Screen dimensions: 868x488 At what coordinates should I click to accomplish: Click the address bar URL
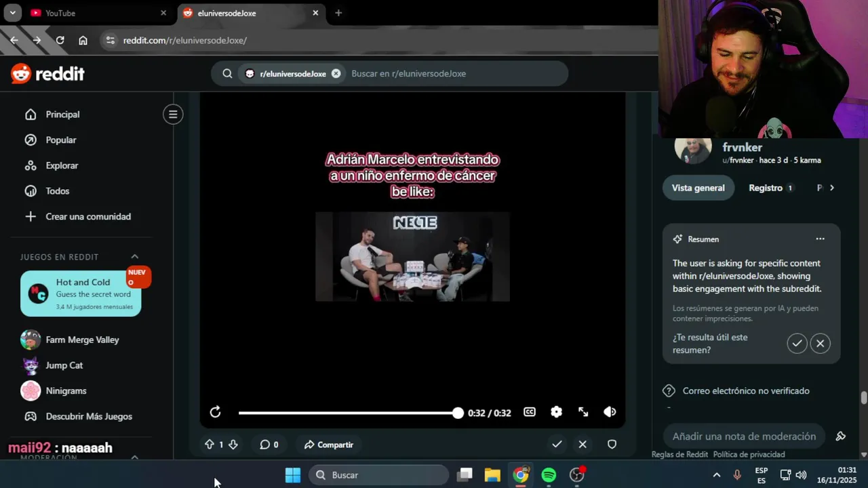[184, 40]
